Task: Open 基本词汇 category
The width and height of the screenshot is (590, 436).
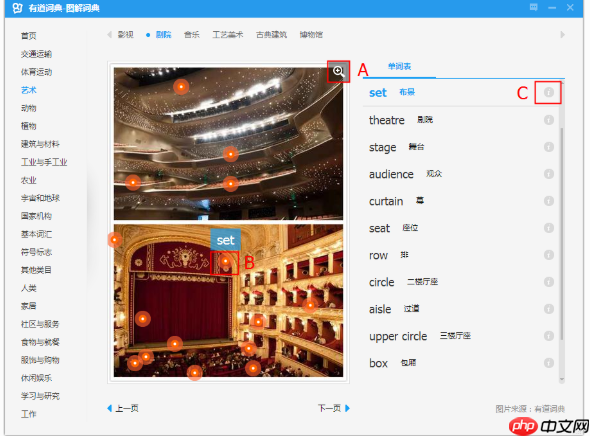Action: coord(36,234)
